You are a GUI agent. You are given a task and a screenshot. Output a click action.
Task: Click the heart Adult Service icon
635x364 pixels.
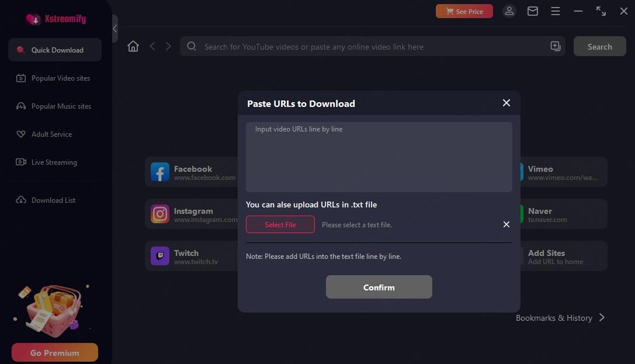(x=20, y=134)
